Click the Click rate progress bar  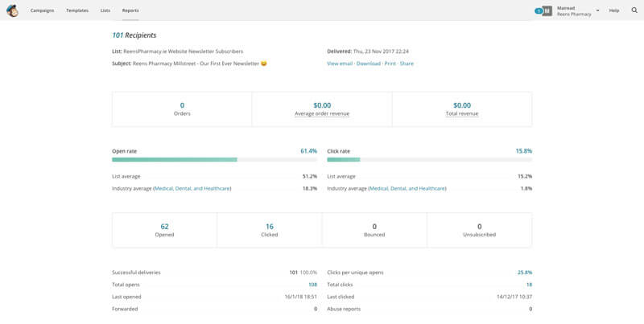[430, 159]
